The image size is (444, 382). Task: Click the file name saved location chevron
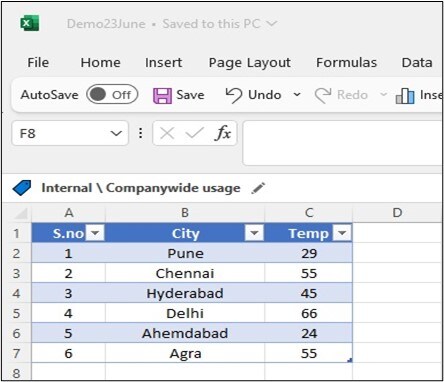272,24
